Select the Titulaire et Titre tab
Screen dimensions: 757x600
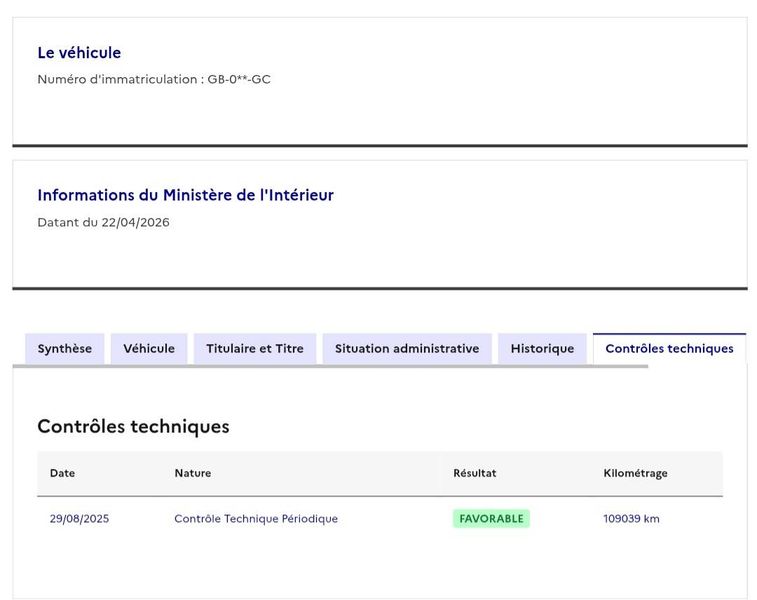click(255, 349)
